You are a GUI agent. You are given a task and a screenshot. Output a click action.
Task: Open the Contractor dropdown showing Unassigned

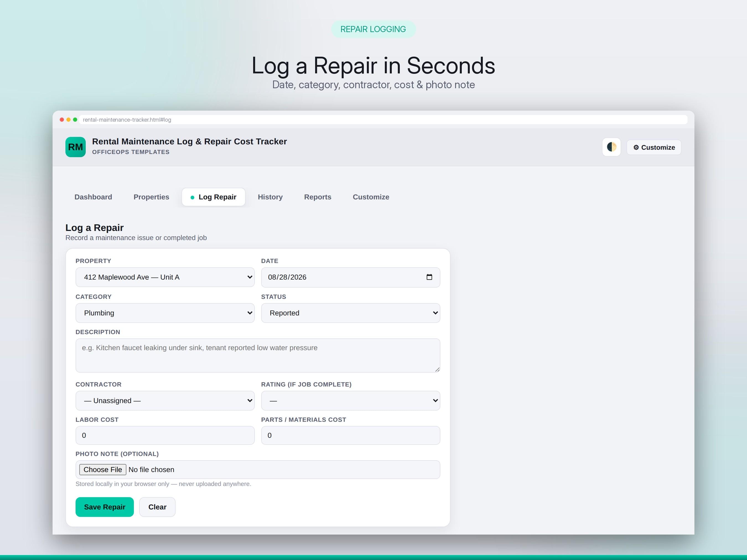[x=165, y=401]
